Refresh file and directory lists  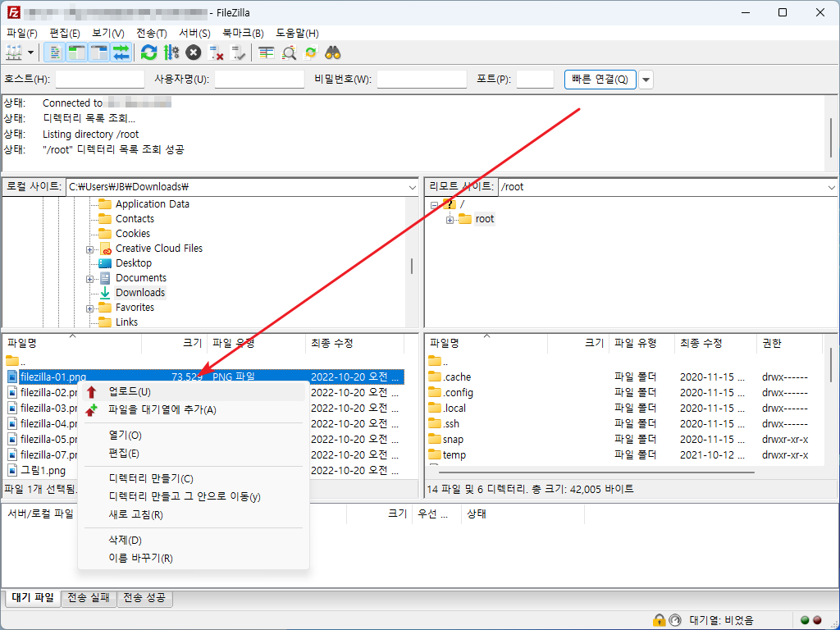(x=149, y=52)
